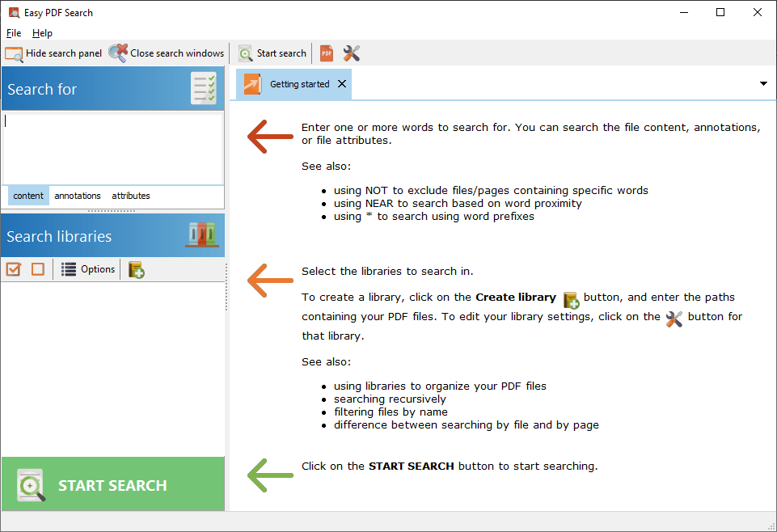
Task: Open the Help menu
Action: pos(42,33)
